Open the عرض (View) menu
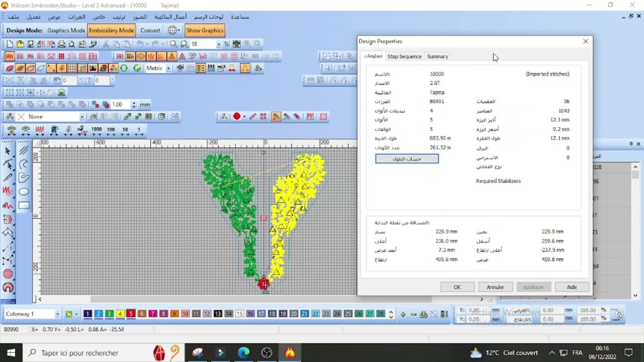The image size is (644, 362). [x=54, y=17]
